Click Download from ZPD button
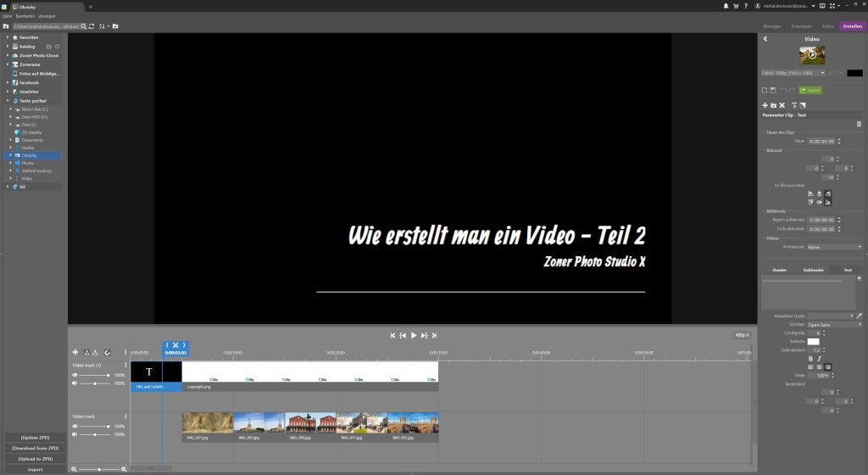The image size is (868, 475). click(36, 448)
